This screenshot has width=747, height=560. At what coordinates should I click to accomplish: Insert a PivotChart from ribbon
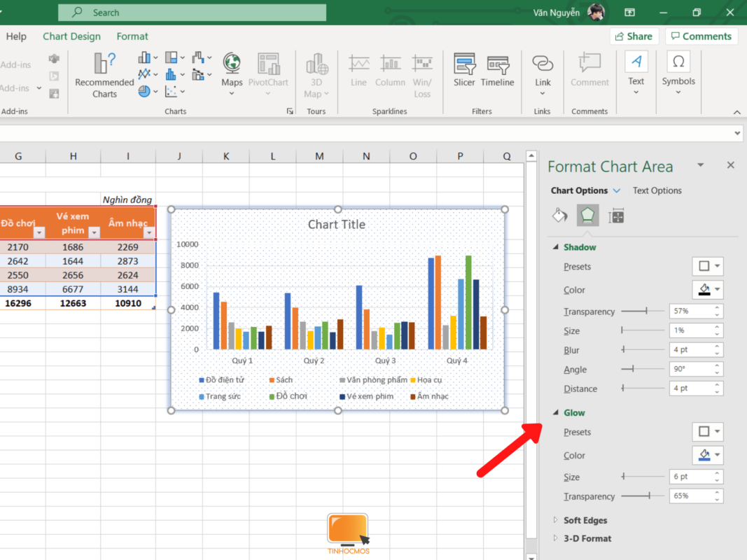tap(268, 70)
